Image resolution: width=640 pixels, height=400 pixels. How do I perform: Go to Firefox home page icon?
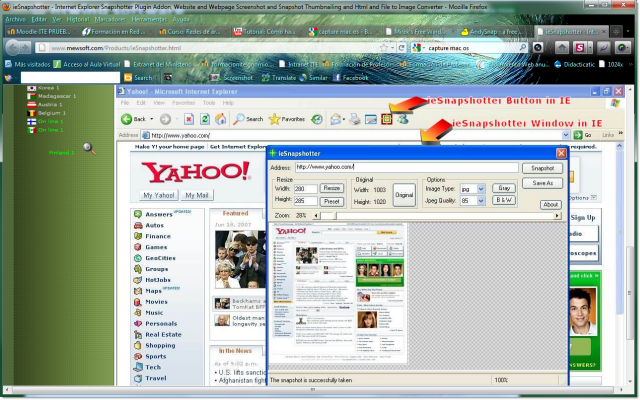point(562,48)
